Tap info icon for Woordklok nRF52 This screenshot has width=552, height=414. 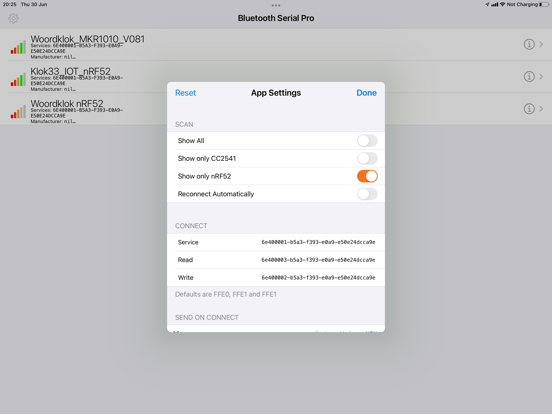(529, 109)
